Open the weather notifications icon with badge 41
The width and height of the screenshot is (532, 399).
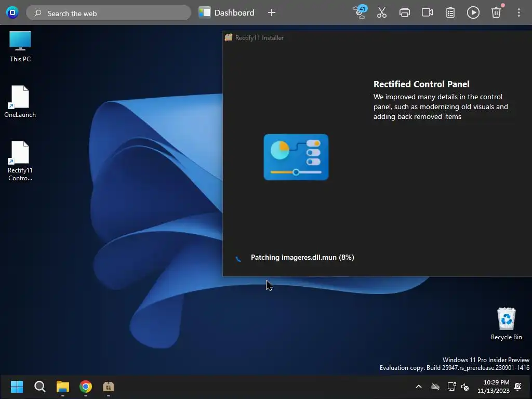[x=360, y=12]
